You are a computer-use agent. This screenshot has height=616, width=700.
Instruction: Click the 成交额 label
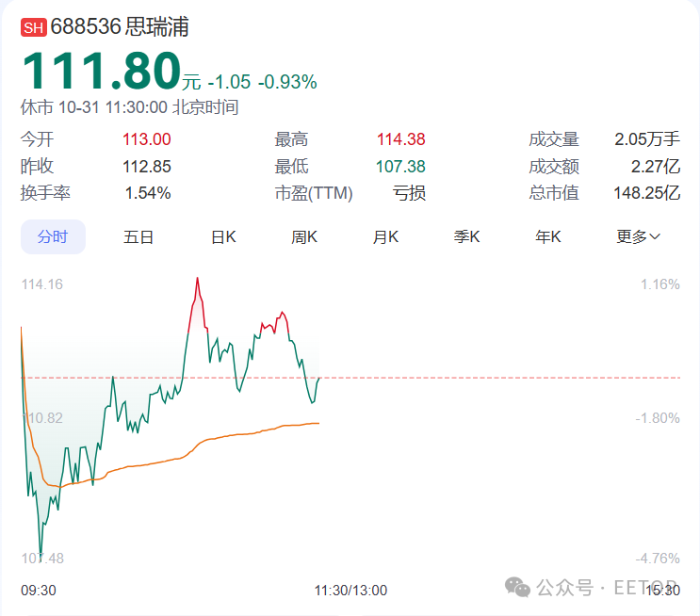554,167
